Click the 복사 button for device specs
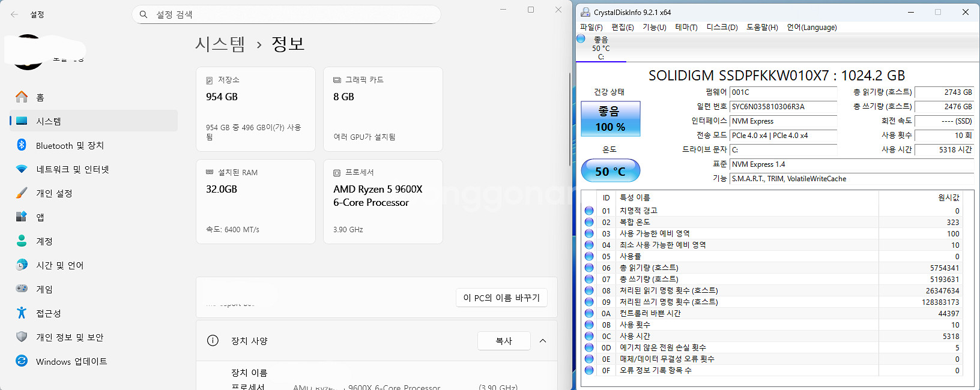Viewport: 980px width, 390px height. coord(504,341)
